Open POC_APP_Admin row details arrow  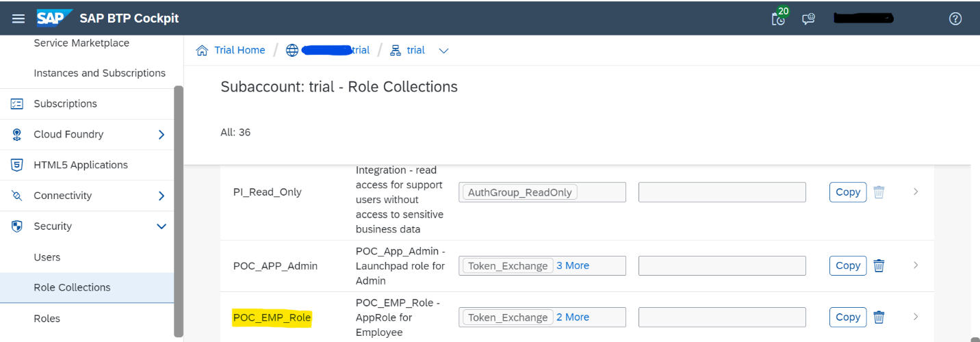click(x=916, y=265)
